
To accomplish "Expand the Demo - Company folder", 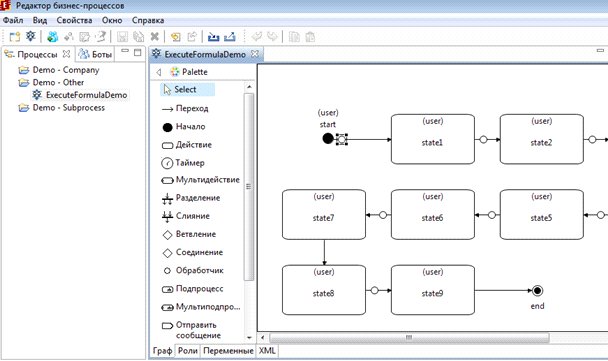I will coord(59,70).
